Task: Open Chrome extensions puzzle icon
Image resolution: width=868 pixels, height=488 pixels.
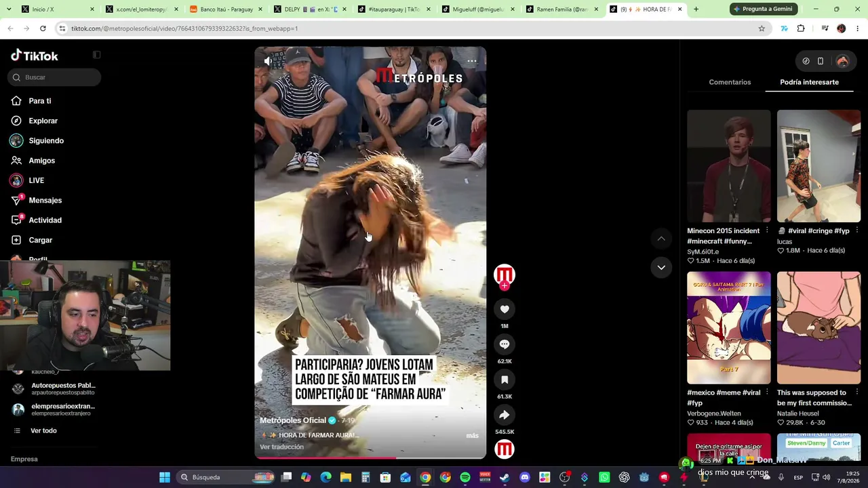Action: (801, 28)
